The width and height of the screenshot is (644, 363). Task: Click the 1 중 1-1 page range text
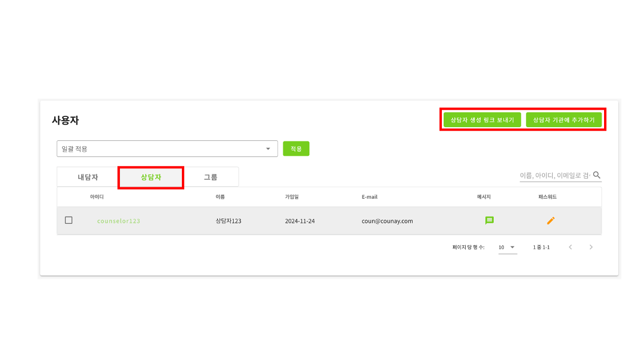click(x=541, y=248)
